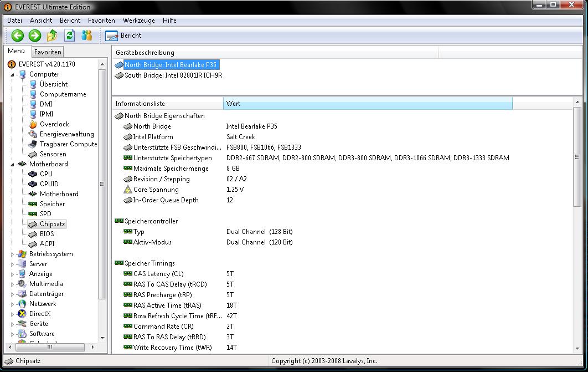This screenshot has width=588, height=372.
Task: Click the DMI icon in tree
Action: click(33, 104)
